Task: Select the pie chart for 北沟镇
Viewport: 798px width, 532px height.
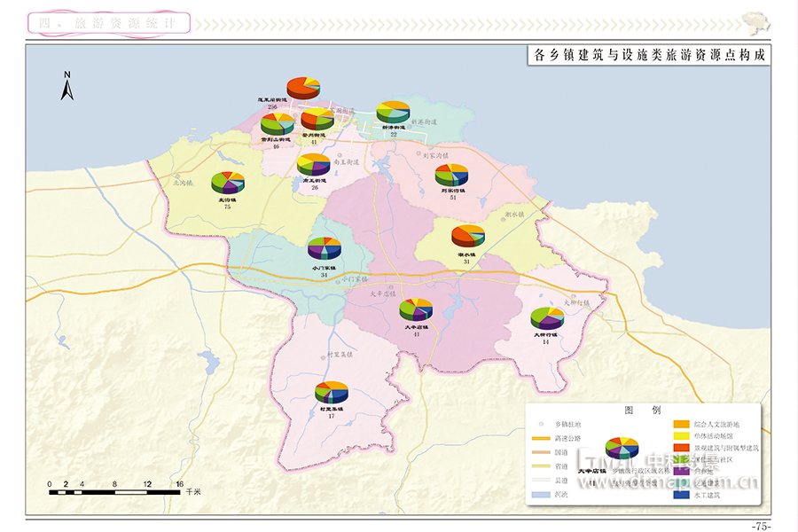Action: [228, 183]
